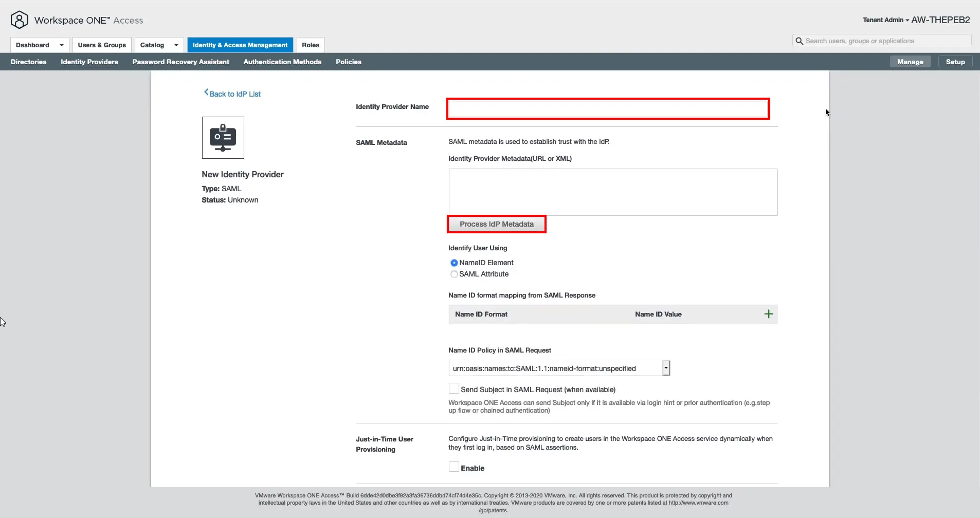
Task: Click the New Identity Provider heading
Action: point(243,175)
